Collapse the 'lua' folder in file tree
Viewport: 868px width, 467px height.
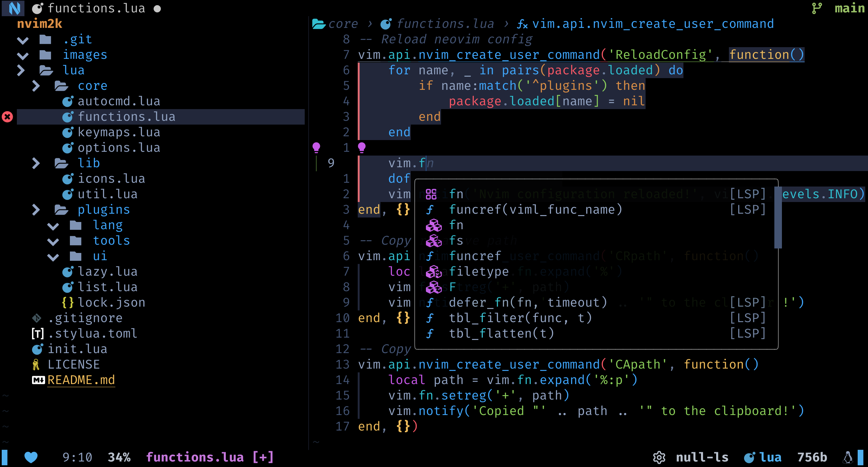(22, 70)
